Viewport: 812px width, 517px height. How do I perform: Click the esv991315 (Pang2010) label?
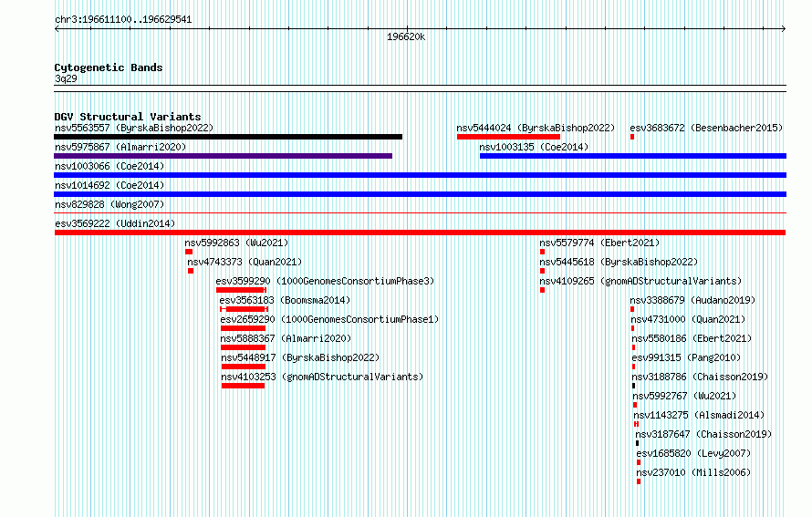click(686, 357)
